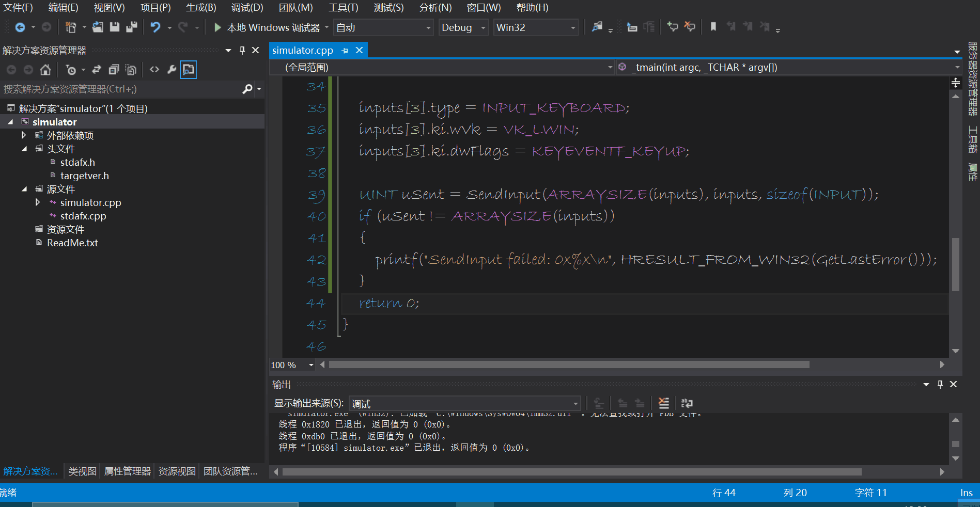Switch to the 类视图 tab
Viewport: 980px width, 507px height.
[x=82, y=471]
